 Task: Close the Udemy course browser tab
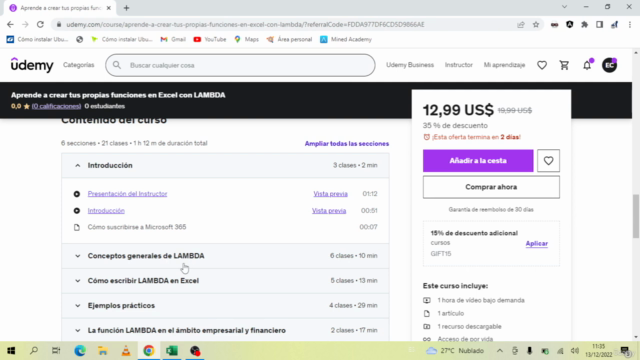pyautogui.click(x=109, y=8)
